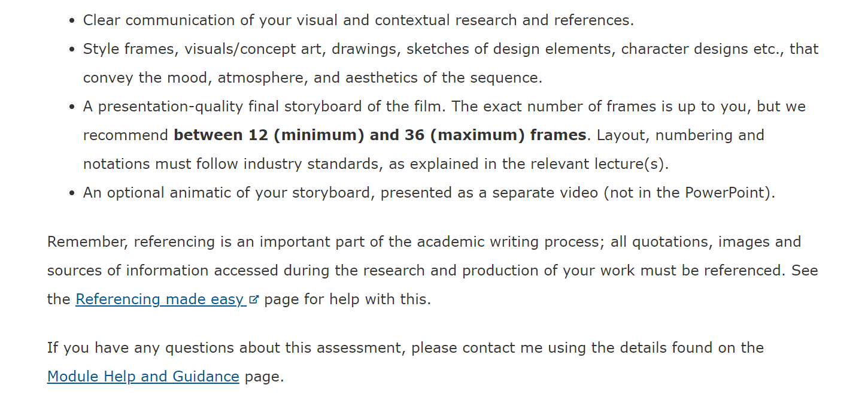Click the bullet dot before 'Clear communication'

(72, 21)
